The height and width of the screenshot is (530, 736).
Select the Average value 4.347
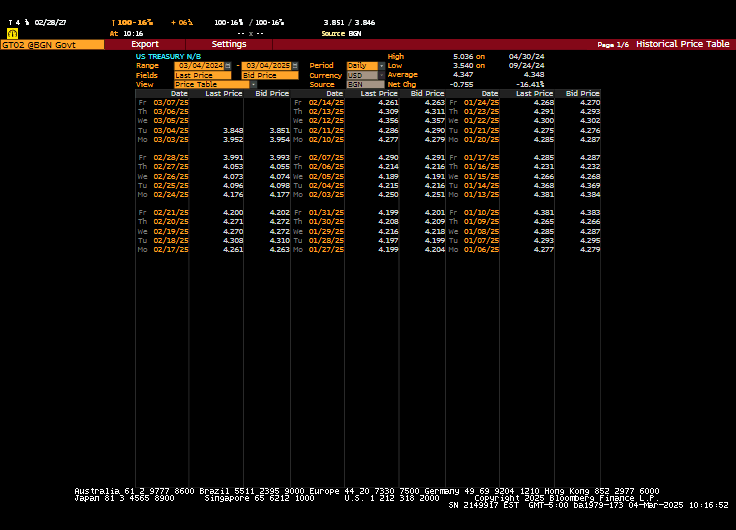[463, 75]
